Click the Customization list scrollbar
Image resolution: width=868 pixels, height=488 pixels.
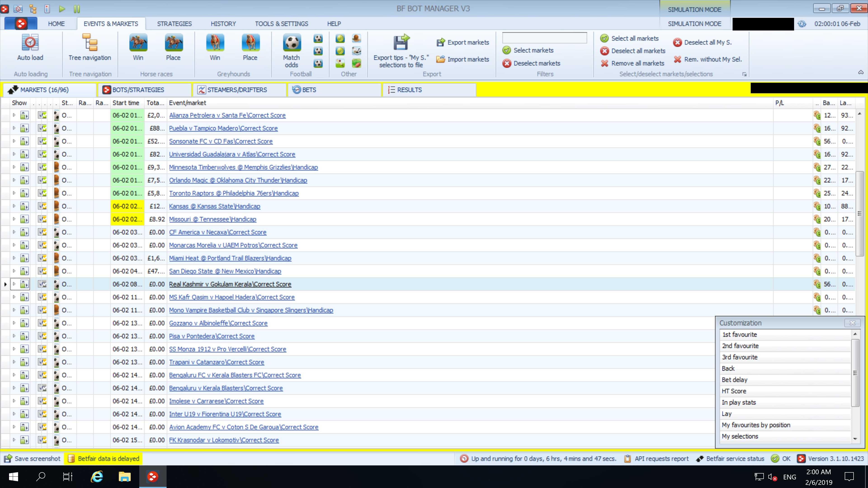(x=855, y=373)
